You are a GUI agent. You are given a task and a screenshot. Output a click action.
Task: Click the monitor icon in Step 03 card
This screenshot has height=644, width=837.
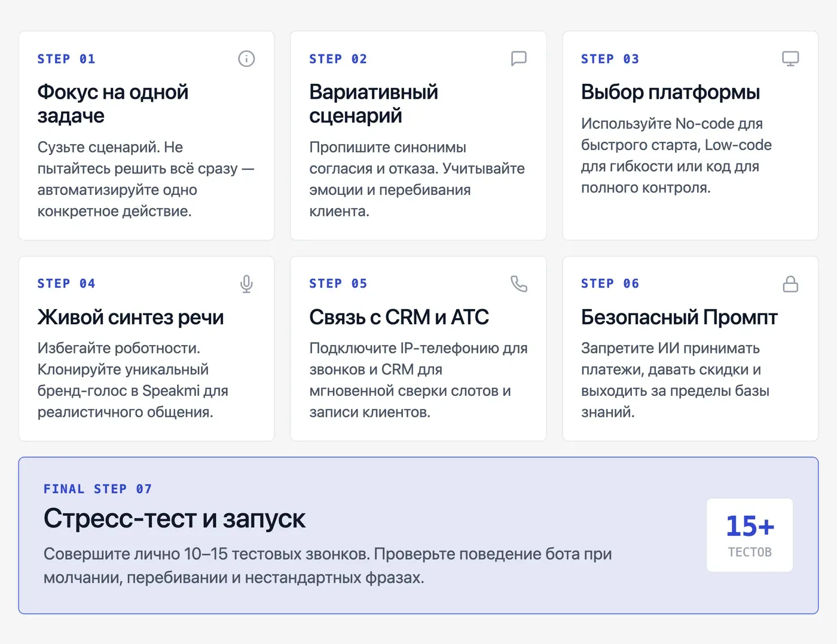coord(790,59)
